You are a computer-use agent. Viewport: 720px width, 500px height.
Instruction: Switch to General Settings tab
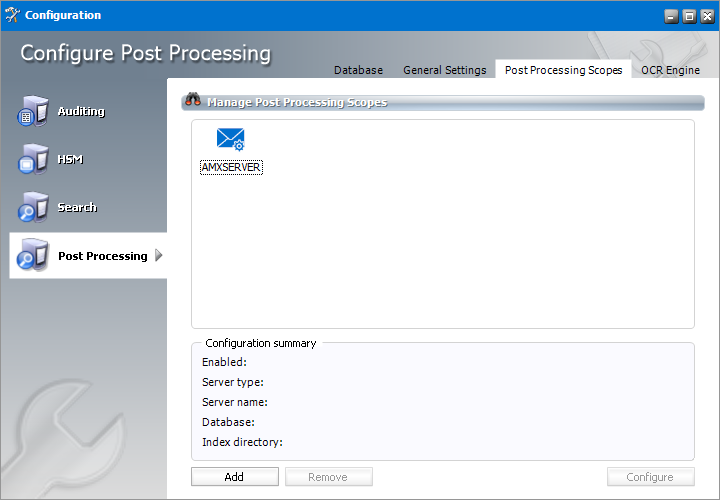pyautogui.click(x=444, y=70)
